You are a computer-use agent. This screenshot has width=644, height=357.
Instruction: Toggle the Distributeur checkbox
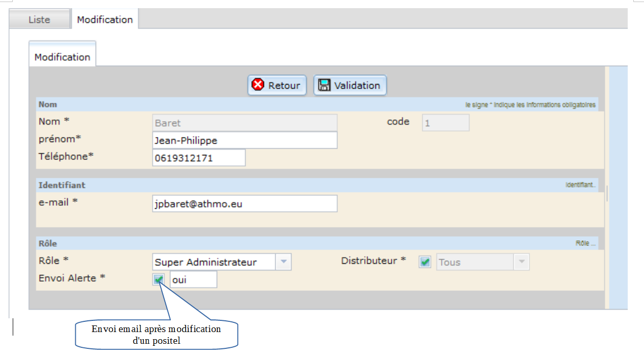(425, 262)
